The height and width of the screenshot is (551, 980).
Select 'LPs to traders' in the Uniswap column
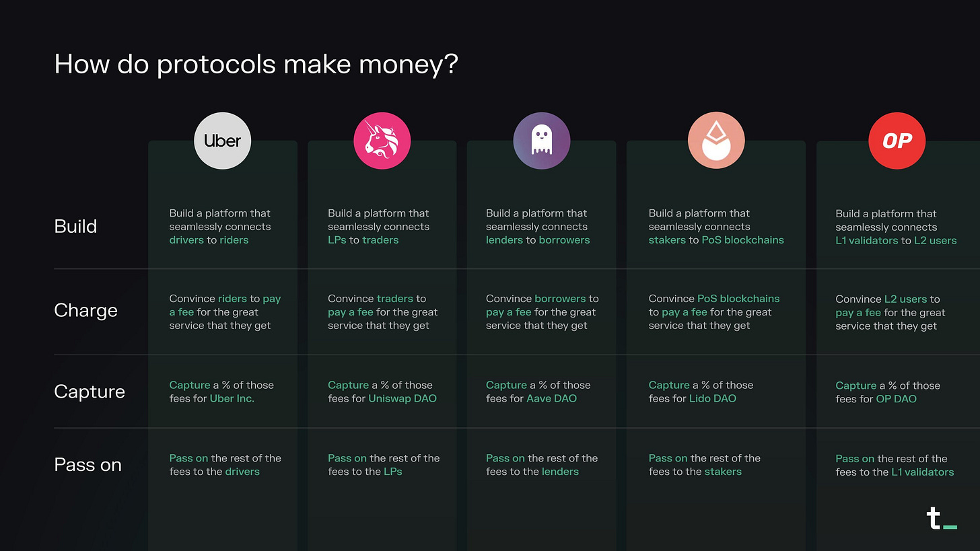coord(363,240)
